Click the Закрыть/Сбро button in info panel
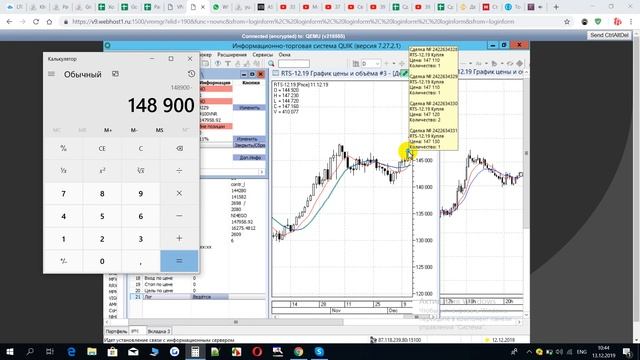The image size is (640, 360). [249, 145]
